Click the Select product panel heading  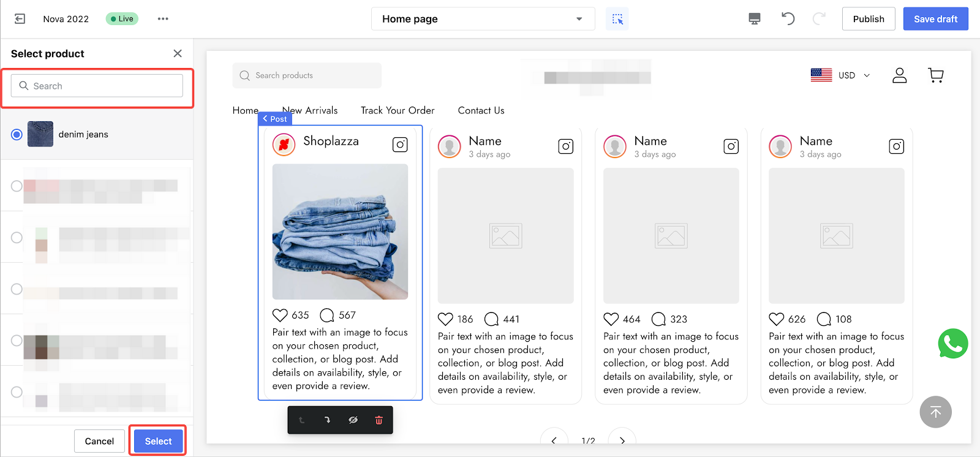tap(47, 53)
